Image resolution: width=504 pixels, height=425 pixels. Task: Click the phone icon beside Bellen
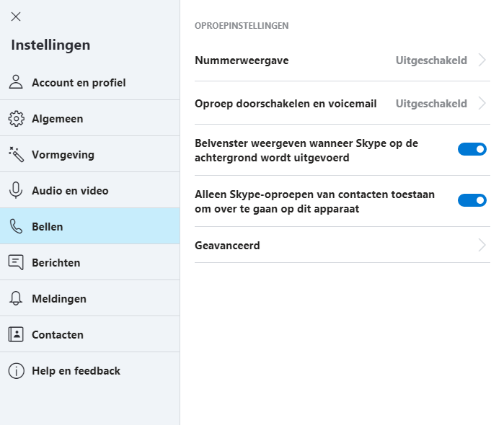point(16,226)
